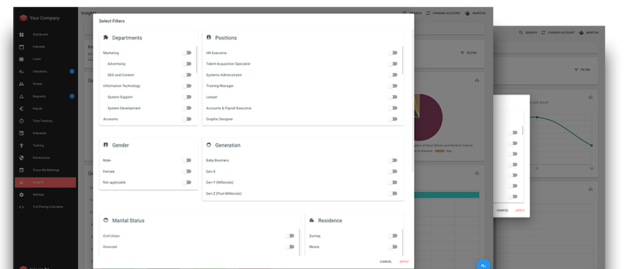Turn on SEO and Content toggle

(188, 75)
